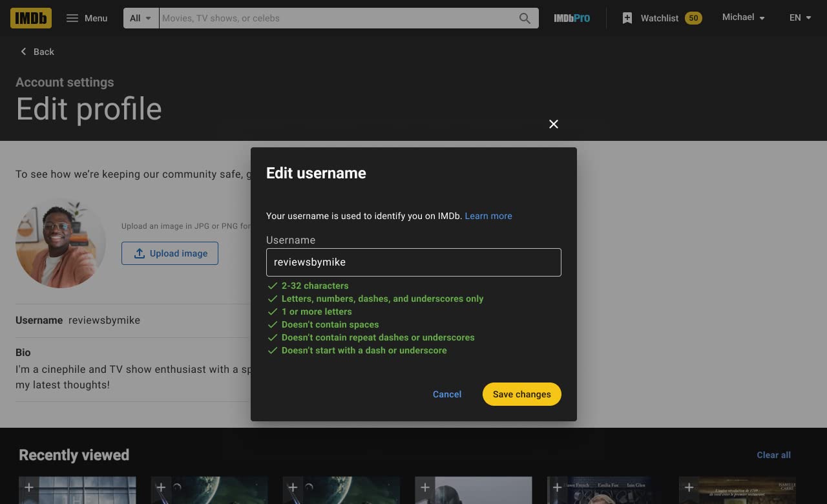Click the profile avatar photo

click(x=61, y=243)
